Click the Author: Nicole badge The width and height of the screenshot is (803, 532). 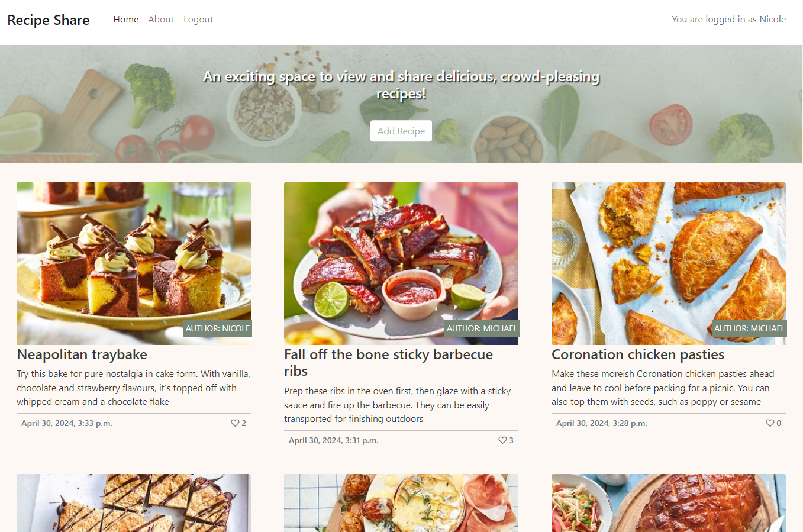[218, 328]
